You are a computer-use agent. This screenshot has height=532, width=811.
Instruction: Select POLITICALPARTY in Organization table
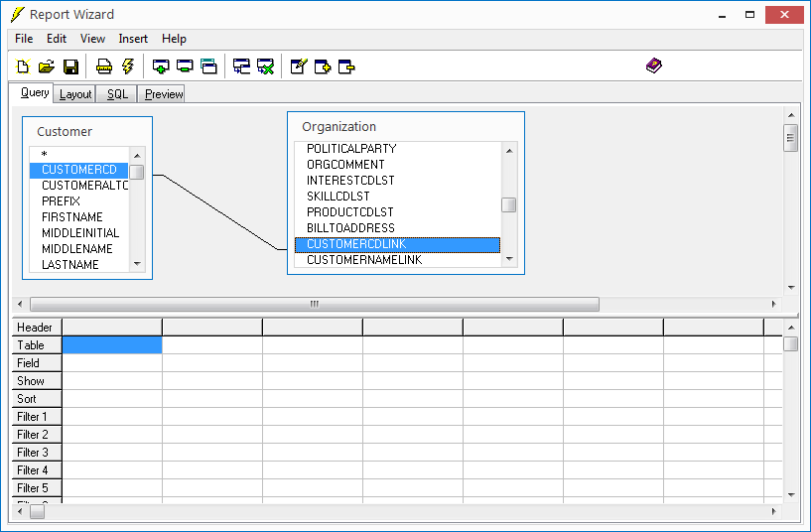point(398,149)
